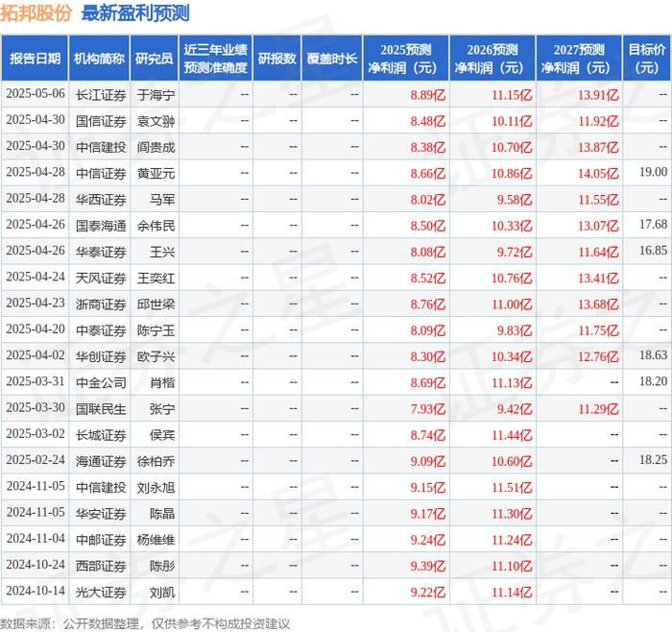672x632 pixels.
Task: Click the 国泰海通 institution cell
Action: (x=101, y=226)
